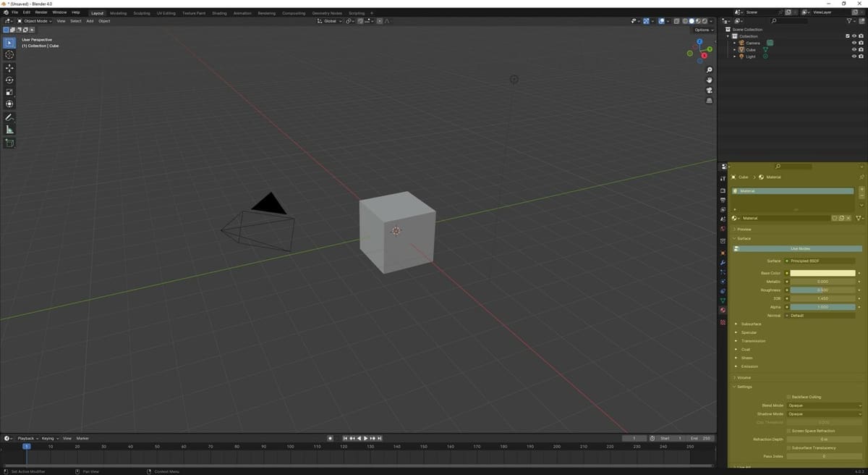Expand the material Preview panel
Image resolution: width=868 pixels, height=475 pixels.
[743, 229]
